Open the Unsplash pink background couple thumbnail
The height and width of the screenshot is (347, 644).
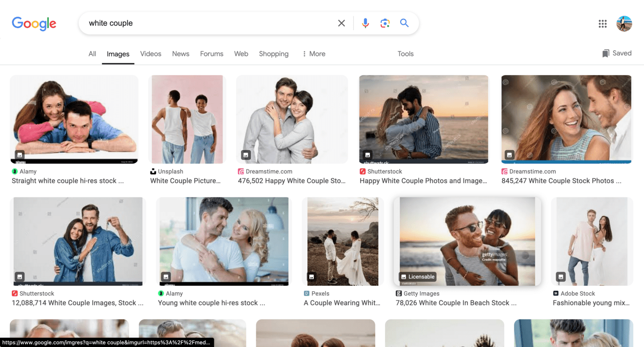click(x=187, y=119)
